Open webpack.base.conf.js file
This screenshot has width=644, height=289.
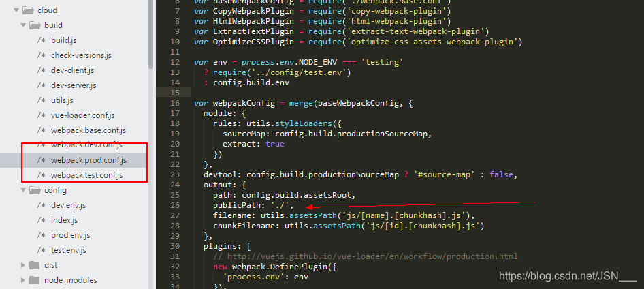point(88,130)
